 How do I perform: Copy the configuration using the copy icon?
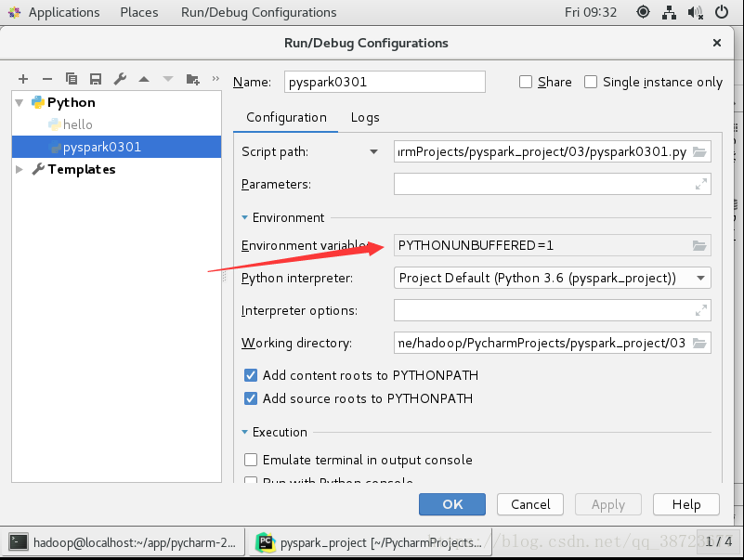[x=72, y=79]
